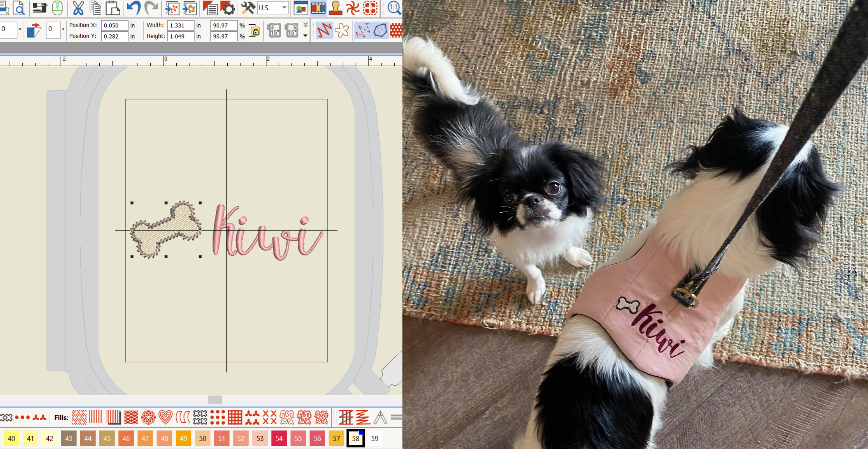Select the heart-shaped fill pattern
The height and width of the screenshot is (449, 868).
(x=165, y=417)
